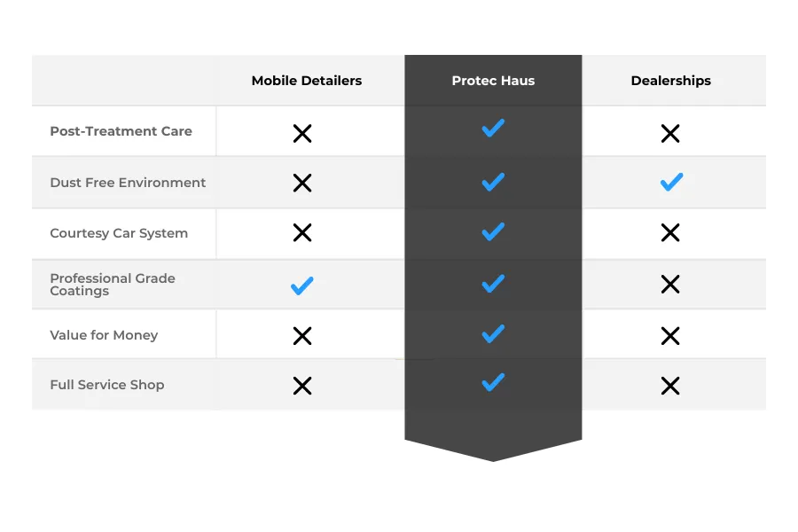The image size is (798, 532).
Task: Click the blue checkmark for Protec Haus Post-Treatment Care
Action: 493,128
